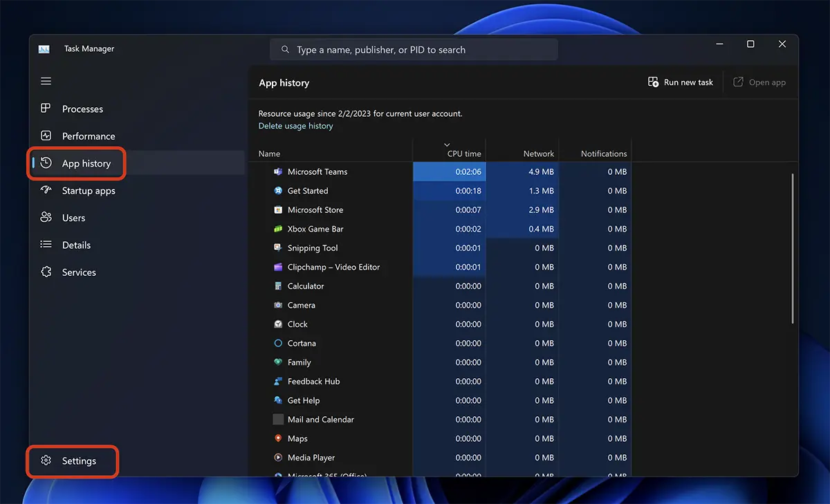Click the Users people icon in sidebar
Image resolution: width=830 pixels, height=504 pixels.
[x=46, y=218]
